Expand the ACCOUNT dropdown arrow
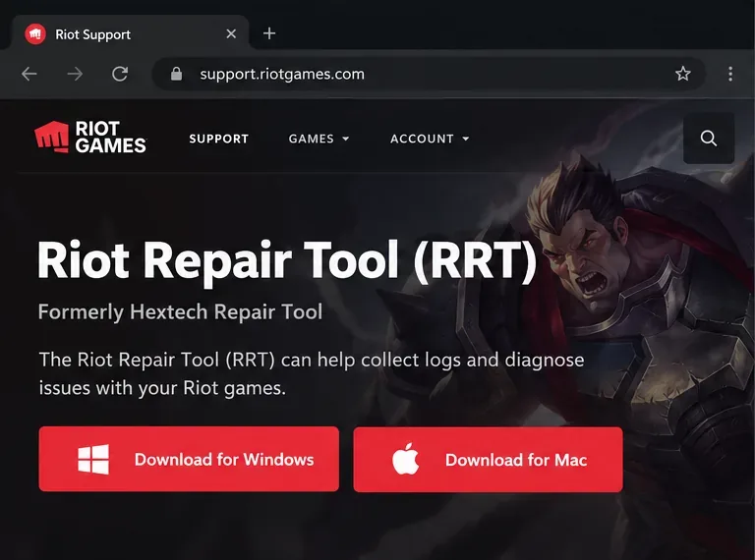The height and width of the screenshot is (560, 755). pyautogui.click(x=465, y=139)
